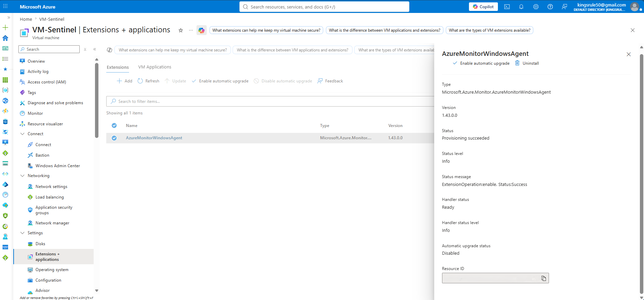Click Add extension button
644x300 pixels.
point(125,81)
